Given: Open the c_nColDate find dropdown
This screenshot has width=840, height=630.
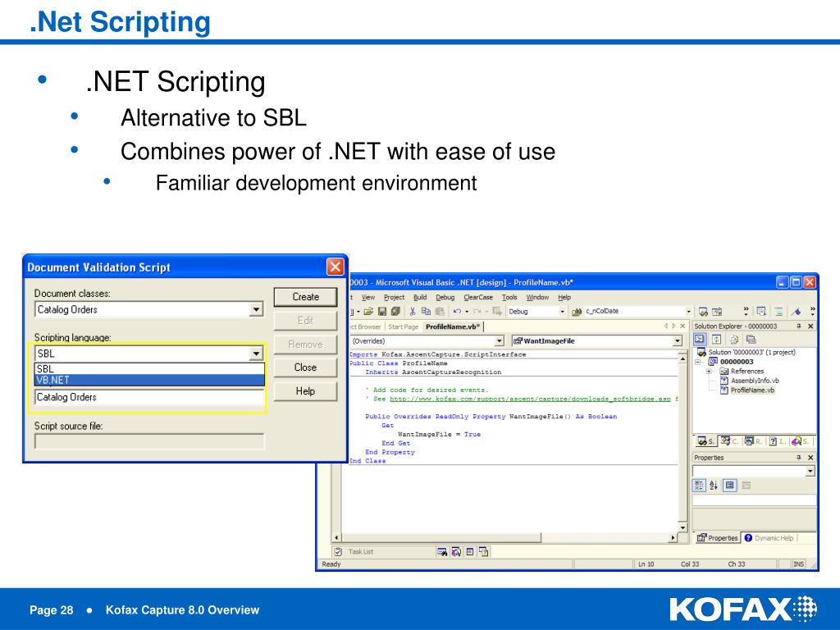Looking at the screenshot, I should (688, 311).
